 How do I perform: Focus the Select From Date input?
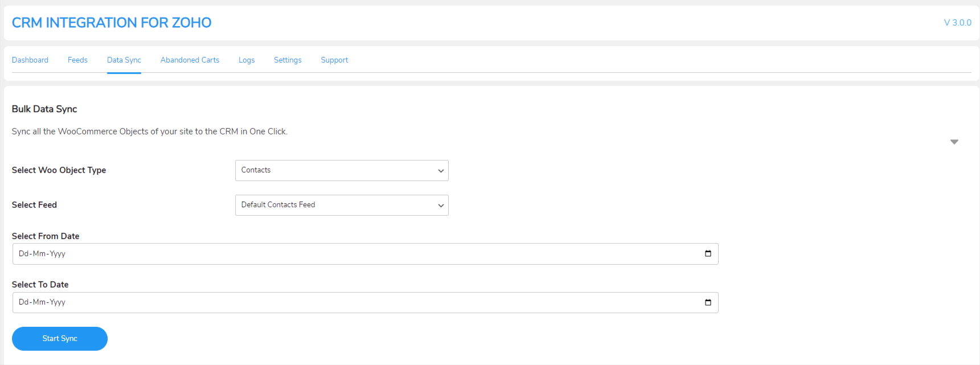coord(365,254)
